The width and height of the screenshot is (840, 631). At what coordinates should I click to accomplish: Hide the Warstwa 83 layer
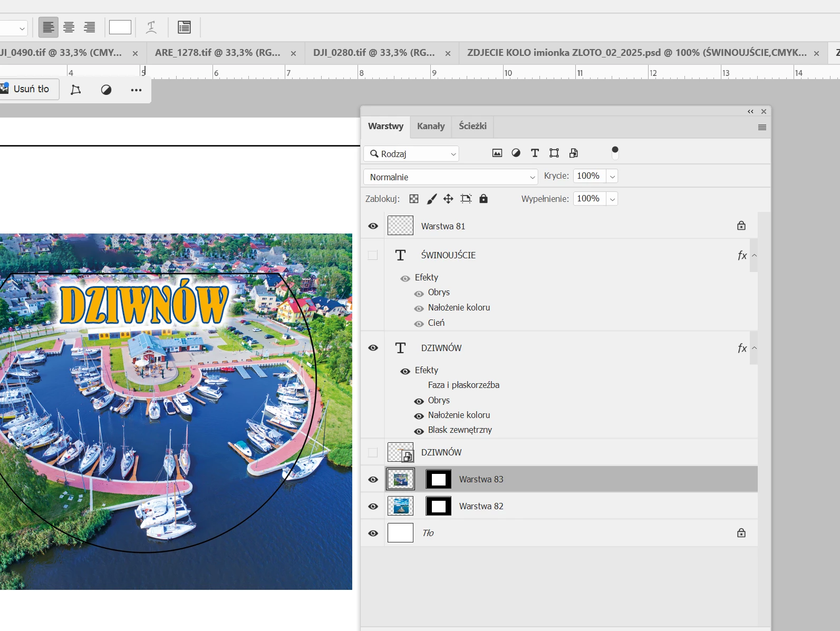[373, 480]
